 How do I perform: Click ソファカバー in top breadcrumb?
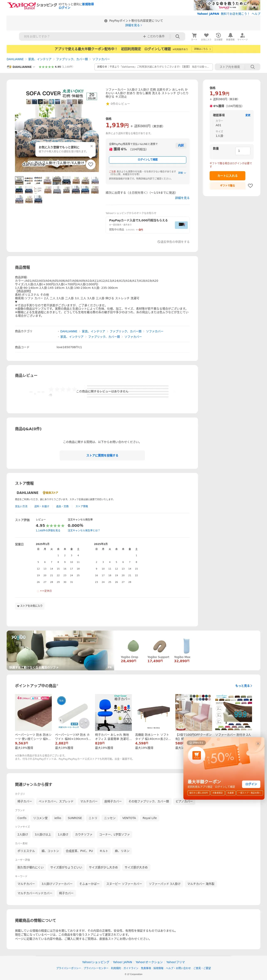coord(101,59)
